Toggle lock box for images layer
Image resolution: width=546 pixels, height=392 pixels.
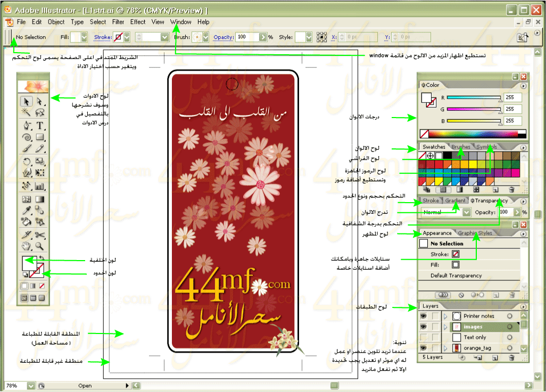pos(435,327)
